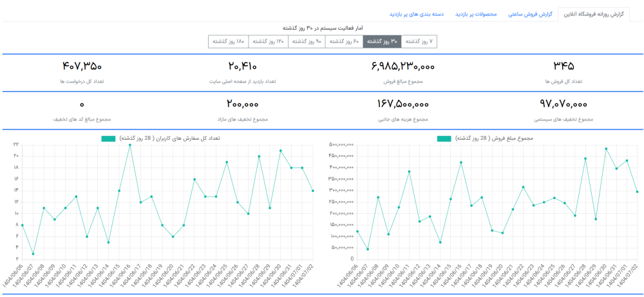Click orders chart peak point on 1404/06/16
Image resolution: width=644 pixels, height=297 pixels.
(x=129, y=145)
